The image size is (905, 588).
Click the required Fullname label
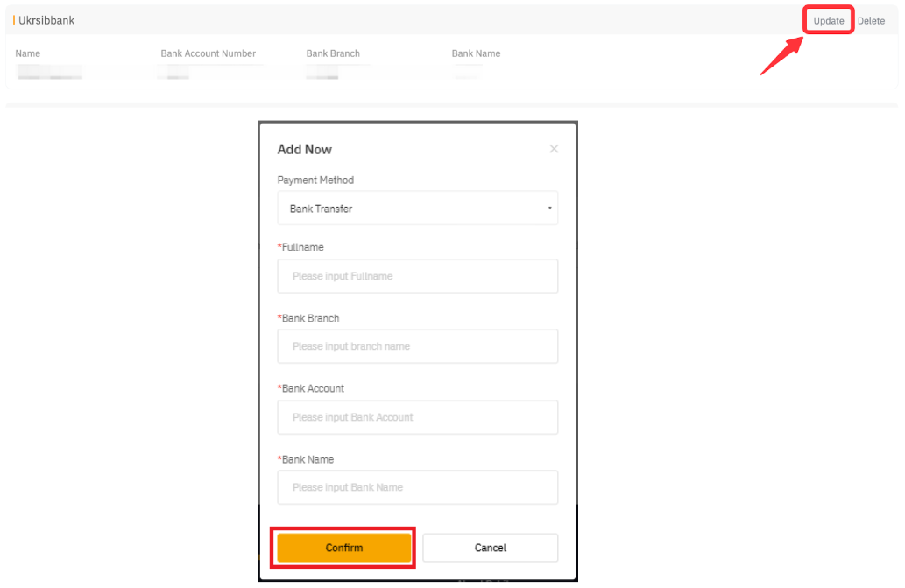(302, 247)
